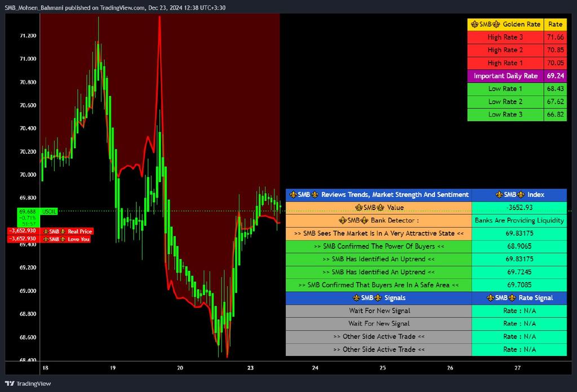
Task: Click date 18 on the time axis
Action: pyautogui.click(x=45, y=368)
